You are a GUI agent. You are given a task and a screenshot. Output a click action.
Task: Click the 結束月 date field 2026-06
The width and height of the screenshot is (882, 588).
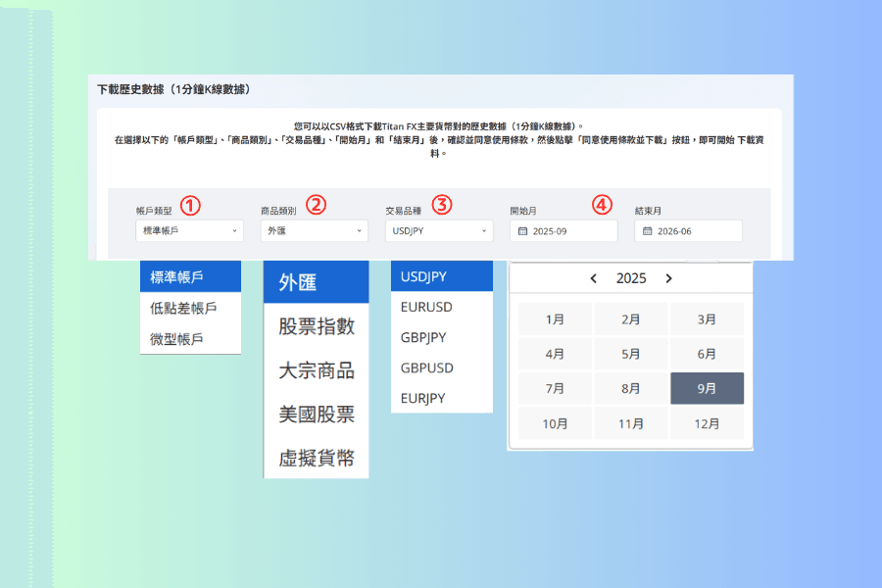(x=689, y=231)
